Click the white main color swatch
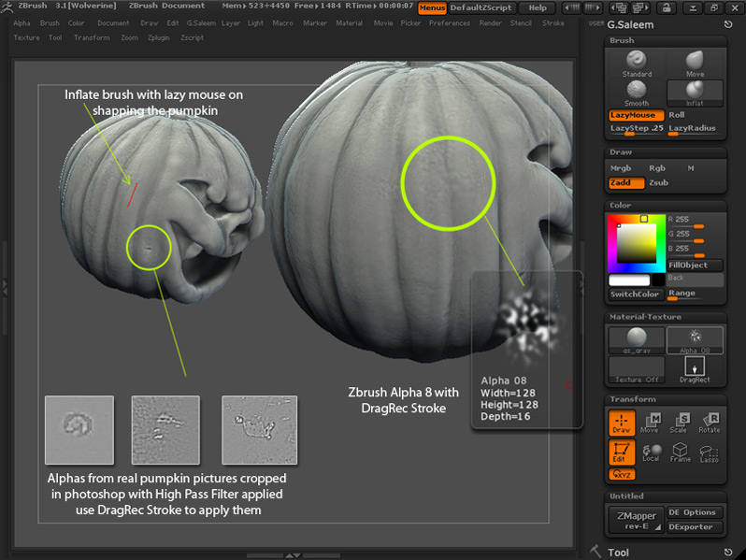This screenshot has height=560, width=746. 629,280
